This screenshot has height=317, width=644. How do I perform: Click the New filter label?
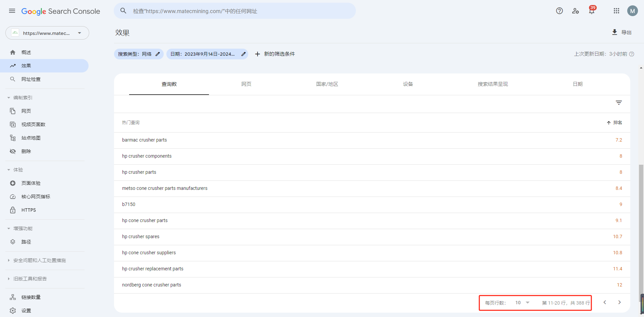279,54
